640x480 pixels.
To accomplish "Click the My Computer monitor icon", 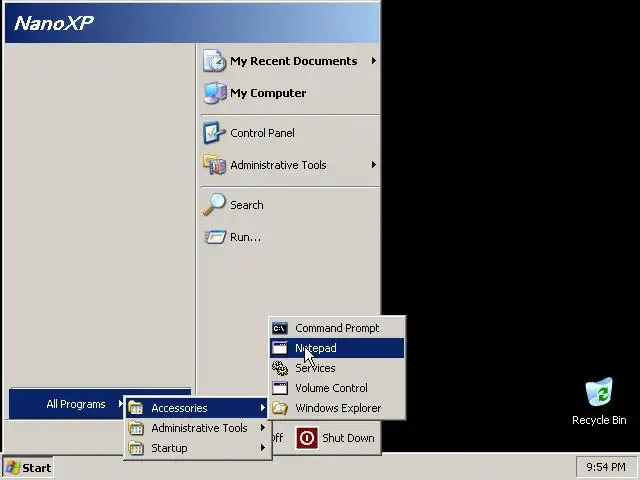I will pyautogui.click(x=214, y=93).
